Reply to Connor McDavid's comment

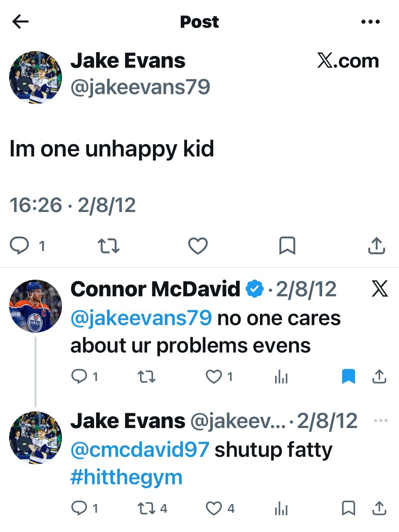[x=80, y=376]
